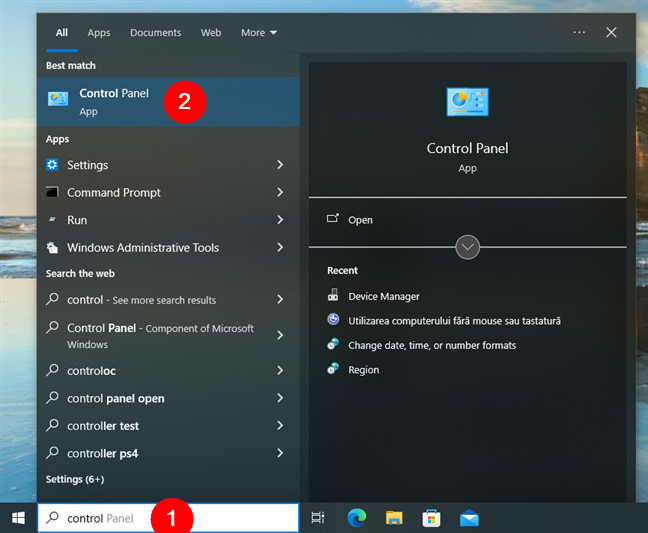The image size is (648, 533).
Task: Expand the 'controloc' suggestion chevron
Action: (280, 370)
